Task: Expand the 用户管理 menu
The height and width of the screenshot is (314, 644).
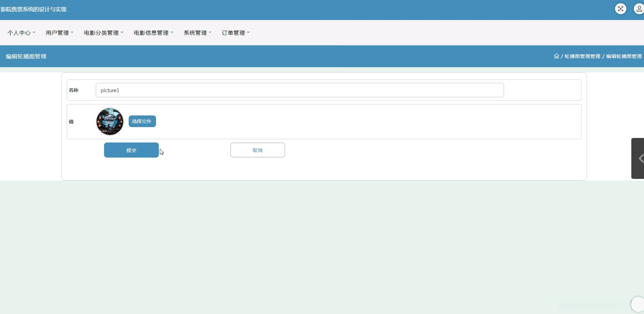Action: 60,33
